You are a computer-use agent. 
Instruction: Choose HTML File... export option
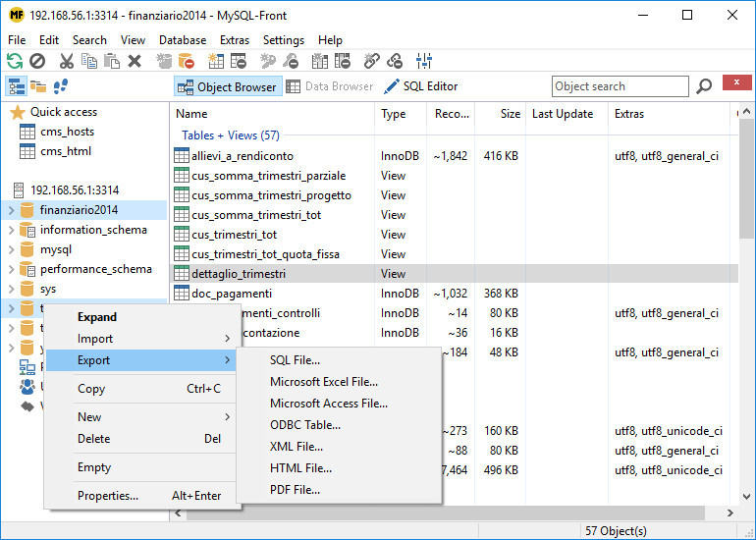(x=339, y=468)
